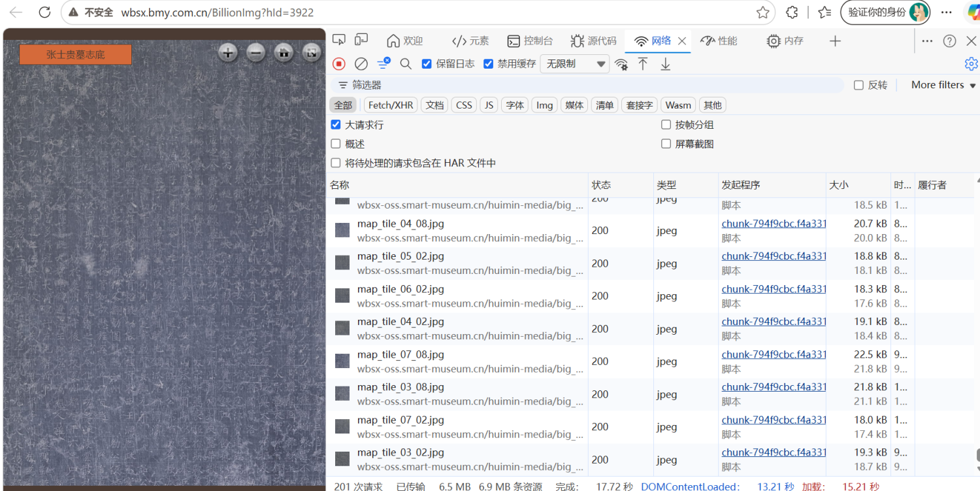Open the 源代码 tab
Screen dimensions: 980x491
tap(593, 41)
